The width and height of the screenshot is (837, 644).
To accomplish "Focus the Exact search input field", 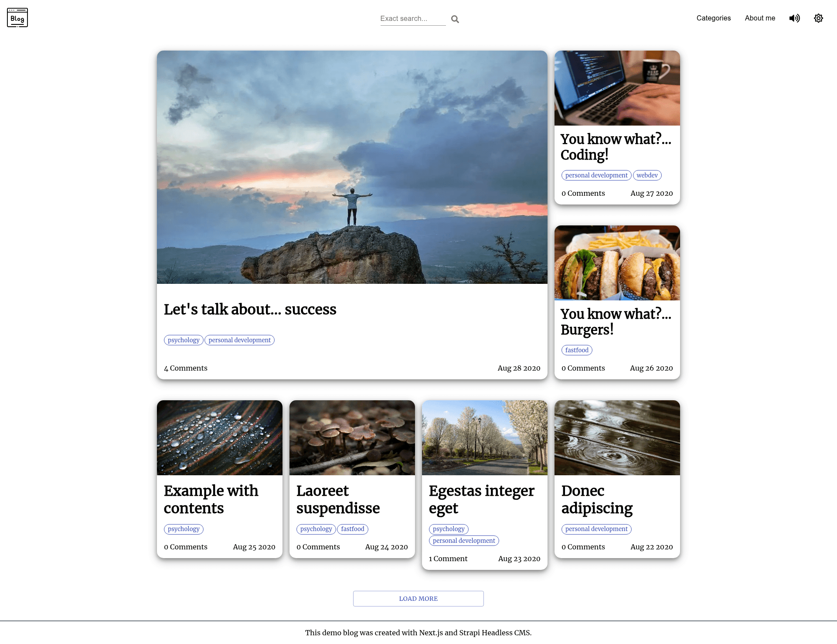I will 413,19.
